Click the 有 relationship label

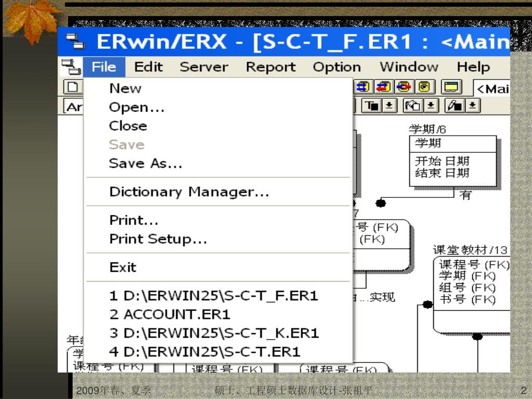click(x=465, y=195)
